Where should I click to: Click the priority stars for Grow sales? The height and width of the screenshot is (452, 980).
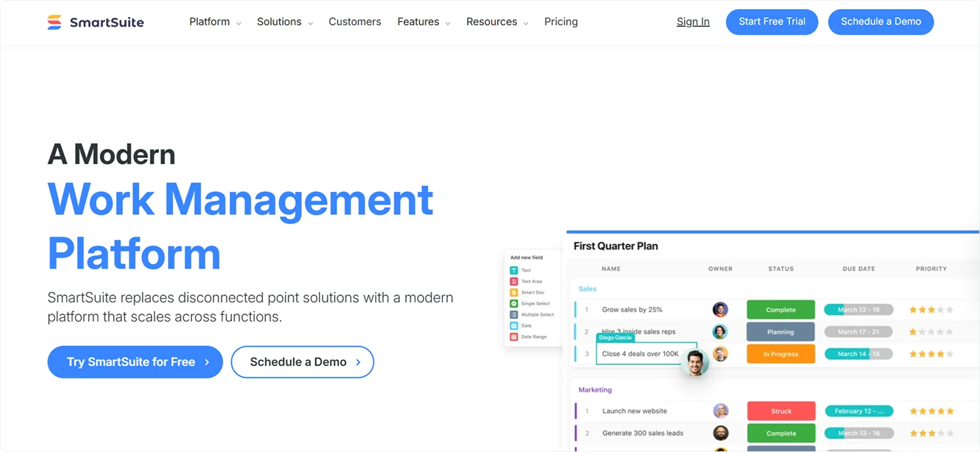[932, 310]
